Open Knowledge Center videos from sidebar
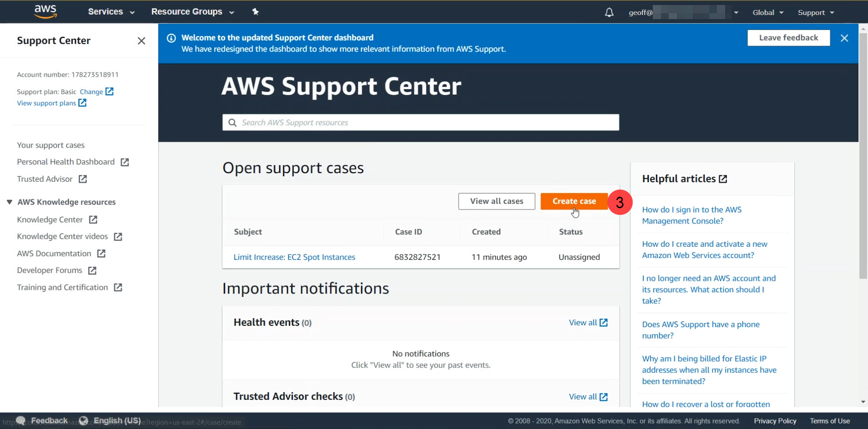The width and height of the screenshot is (868, 429). point(62,237)
